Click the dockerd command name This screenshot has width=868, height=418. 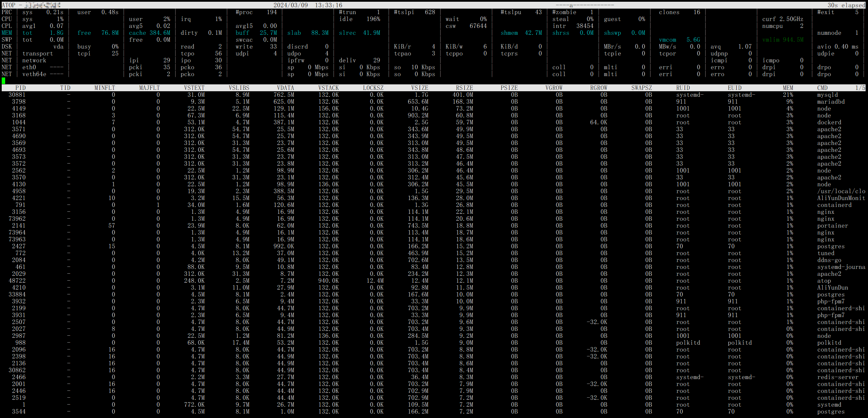pos(829,122)
